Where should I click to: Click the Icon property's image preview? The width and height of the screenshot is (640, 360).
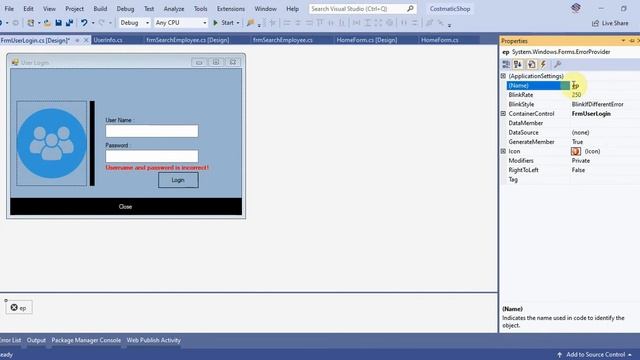pos(576,151)
